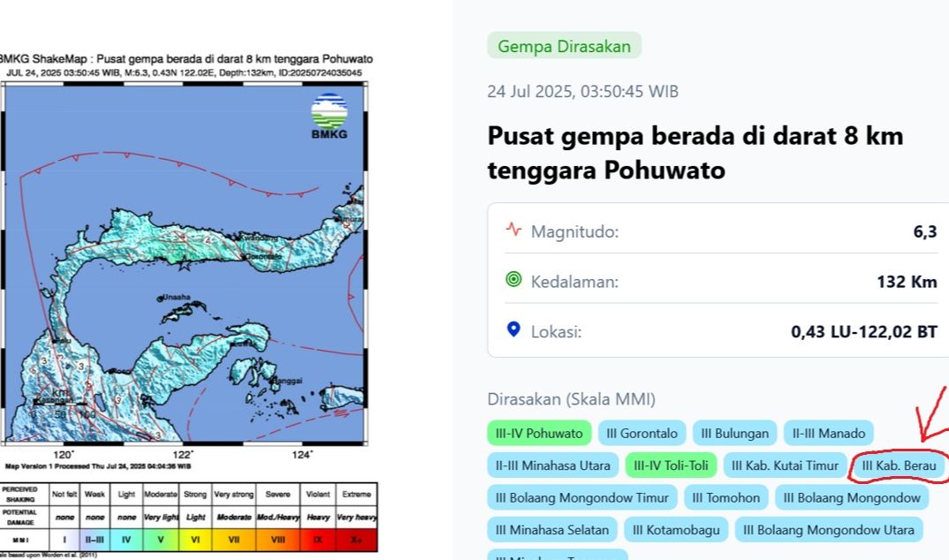Select the II-III Minahasa Utara chip
This screenshot has height=560, width=949.
tap(551, 465)
